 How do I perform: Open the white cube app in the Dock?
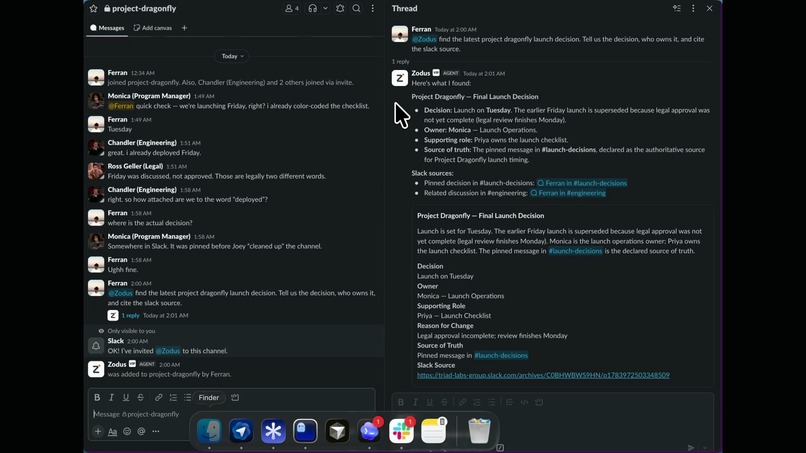tap(337, 431)
